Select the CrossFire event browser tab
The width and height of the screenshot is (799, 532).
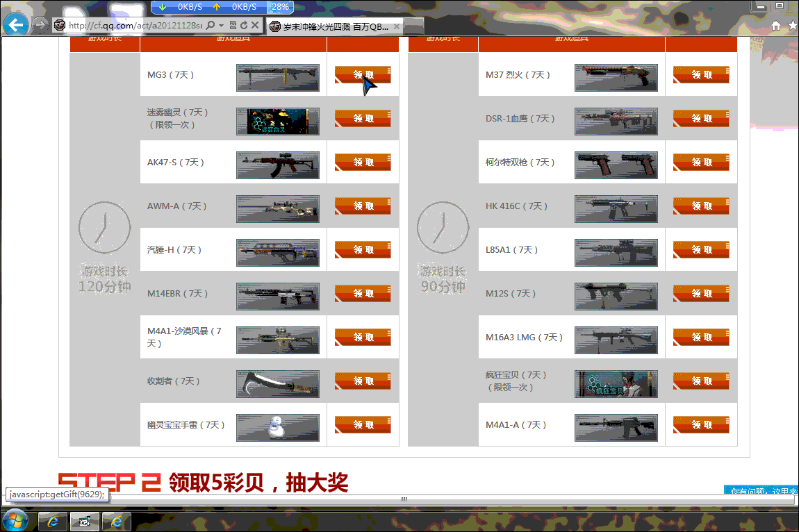click(x=333, y=26)
